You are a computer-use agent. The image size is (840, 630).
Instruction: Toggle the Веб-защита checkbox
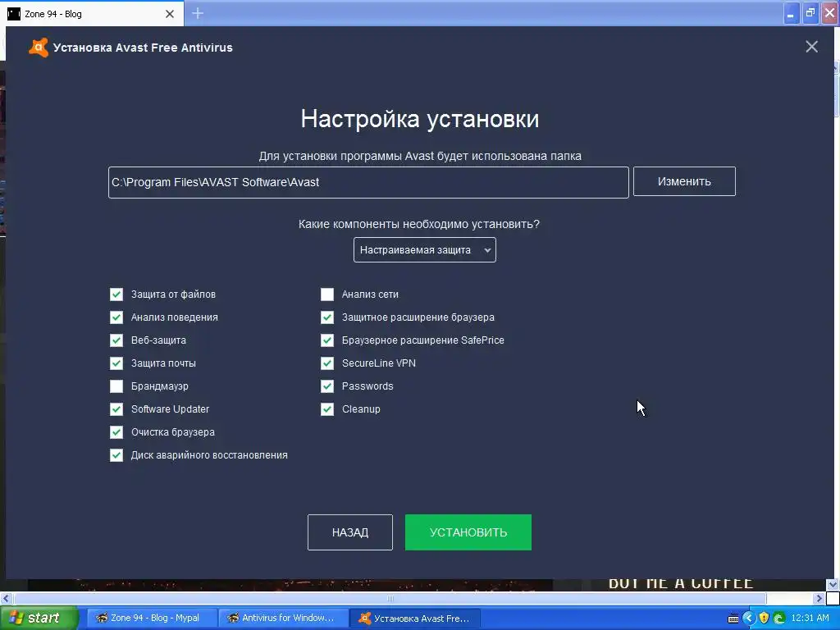(116, 340)
